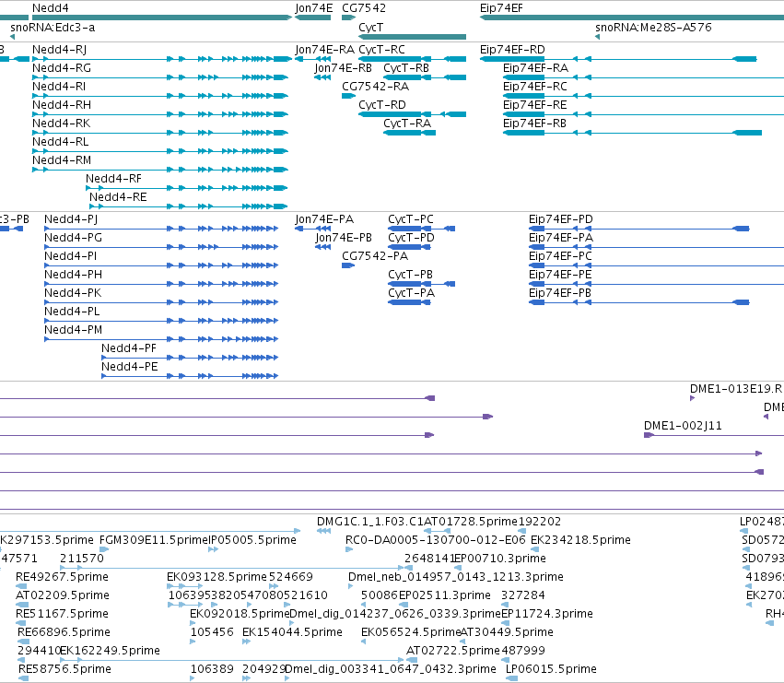Select the EK154044.5prime EST label

(x=292, y=632)
